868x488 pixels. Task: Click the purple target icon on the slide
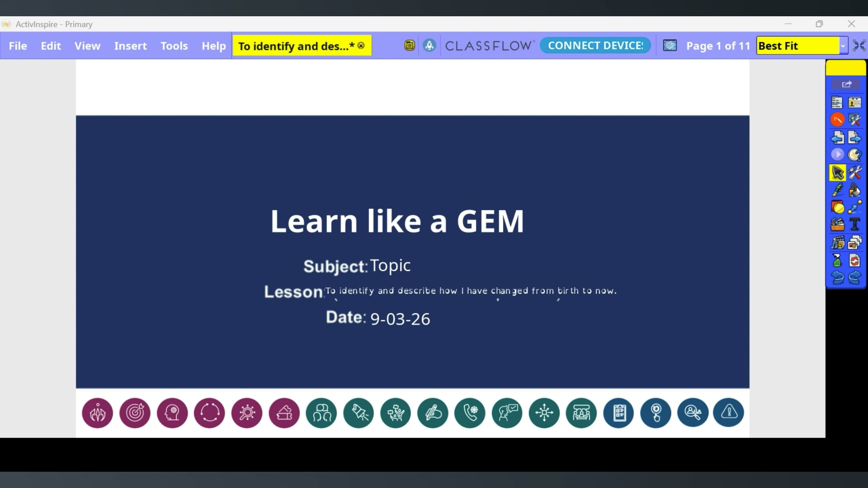[135, 413]
